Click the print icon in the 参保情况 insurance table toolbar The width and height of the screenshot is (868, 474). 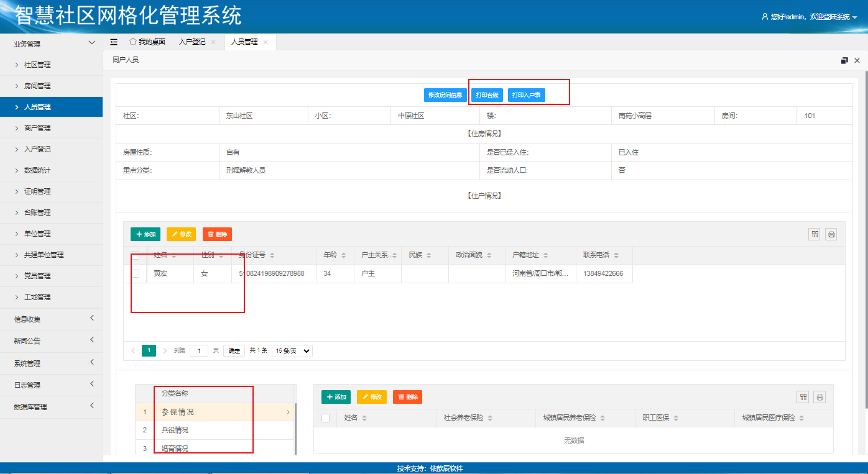coord(820,397)
